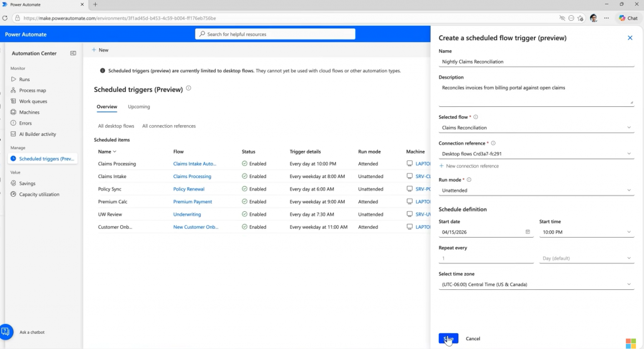Click the Selected flow info icon

pos(475,117)
